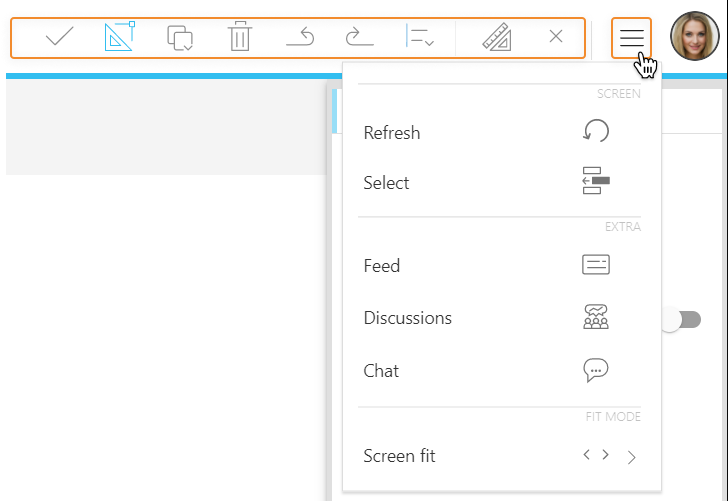Click the duplicate copy icon
728x501 pixels.
[x=180, y=38]
